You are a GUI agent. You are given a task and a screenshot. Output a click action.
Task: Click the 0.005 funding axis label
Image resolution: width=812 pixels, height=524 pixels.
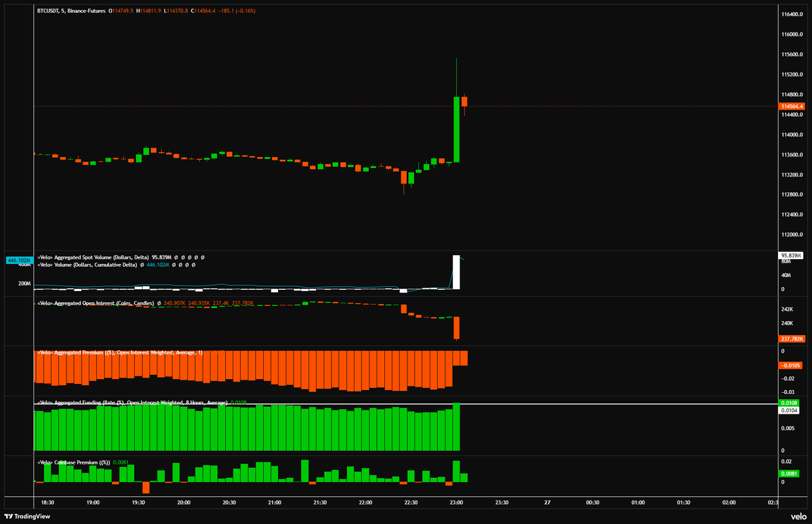click(788, 429)
